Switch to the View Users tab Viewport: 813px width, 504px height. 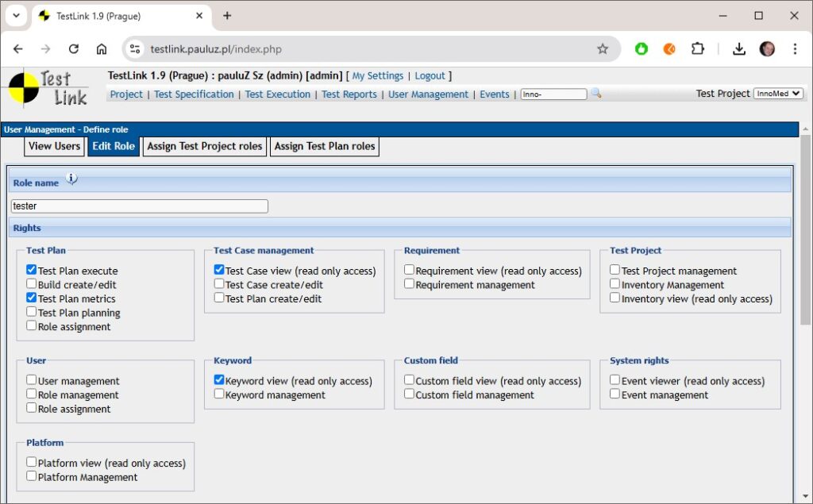tap(54, 146)
